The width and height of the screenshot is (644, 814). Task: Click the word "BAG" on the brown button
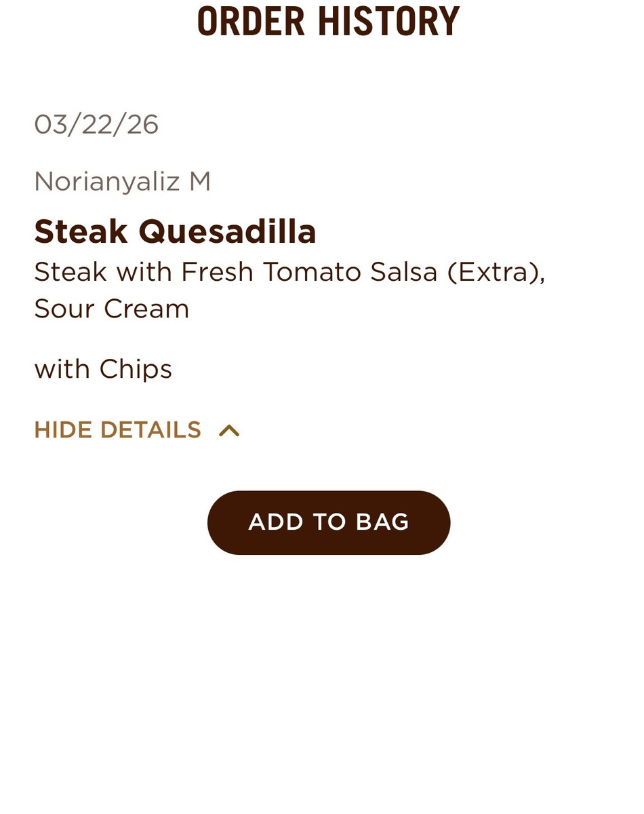pyautogui.click(x=382, y=522)
